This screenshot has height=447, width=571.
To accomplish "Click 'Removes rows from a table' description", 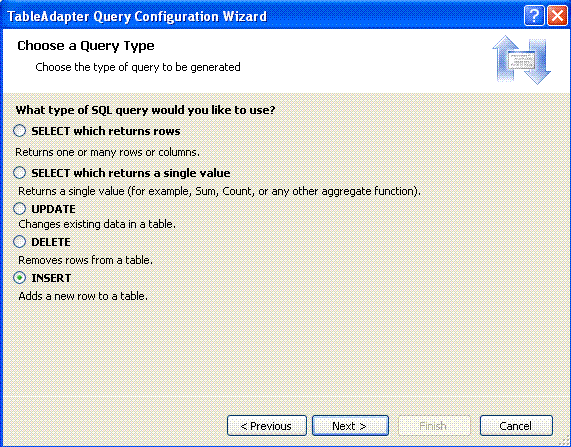I will pos(85,260).
